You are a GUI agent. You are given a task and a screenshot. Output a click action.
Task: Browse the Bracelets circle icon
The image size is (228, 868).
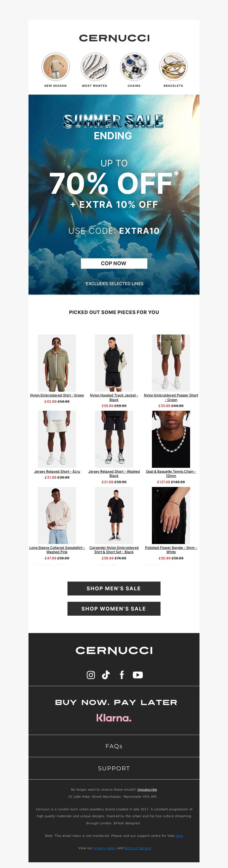click(x=173, y=67)
